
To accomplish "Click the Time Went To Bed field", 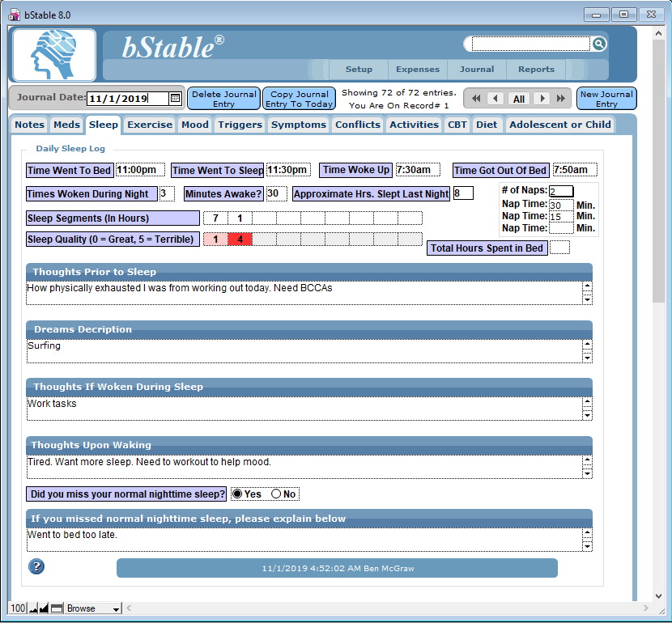I will [x=140, y=170].
